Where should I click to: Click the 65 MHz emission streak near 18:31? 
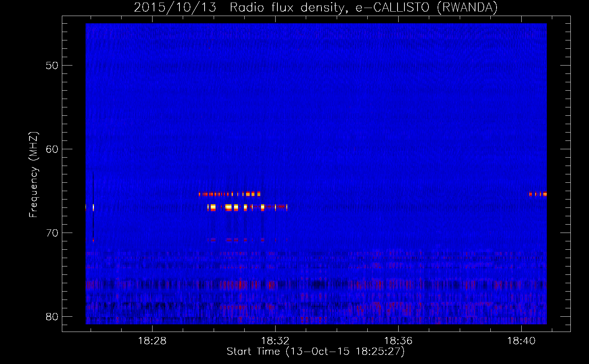tap(230, 194)
